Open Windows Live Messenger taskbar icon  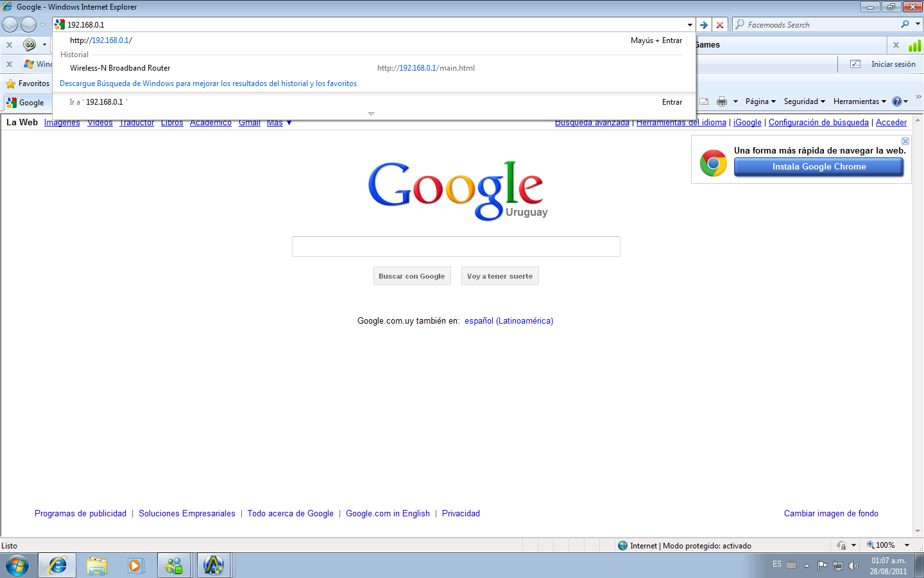[x=174, y=566]
